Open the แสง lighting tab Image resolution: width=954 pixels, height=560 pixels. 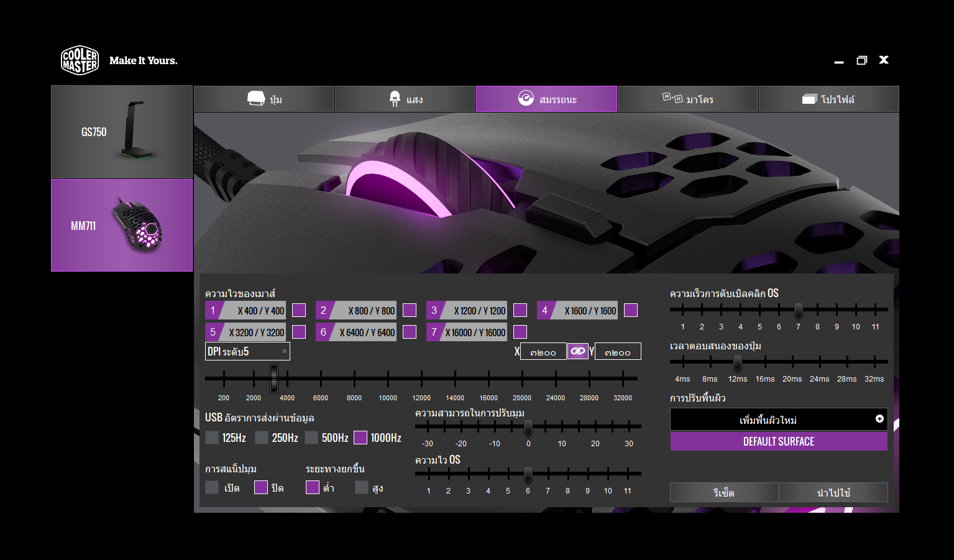point(405,99)
